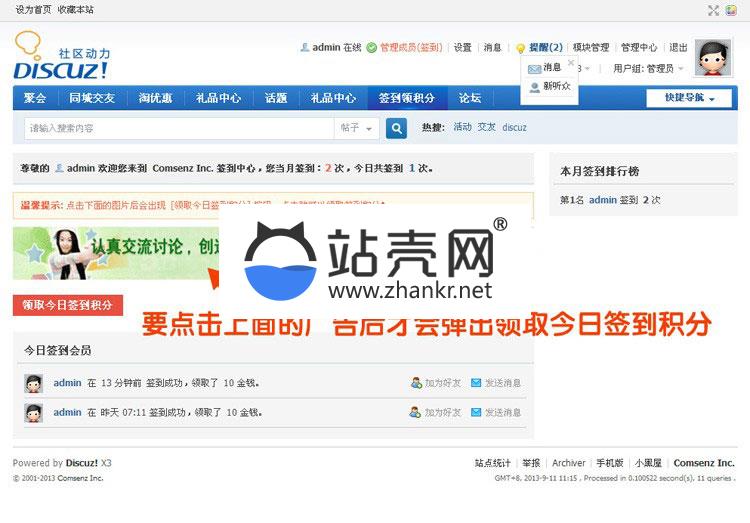The width and height of the screenshot is (750, 523).
Task: Click the 收藏本站 link
Action: pyautogui.click(x=76, y=10)
